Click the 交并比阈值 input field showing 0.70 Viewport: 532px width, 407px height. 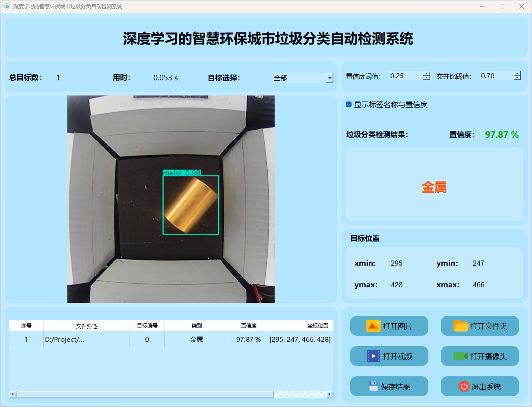click(x=497, y=76)
